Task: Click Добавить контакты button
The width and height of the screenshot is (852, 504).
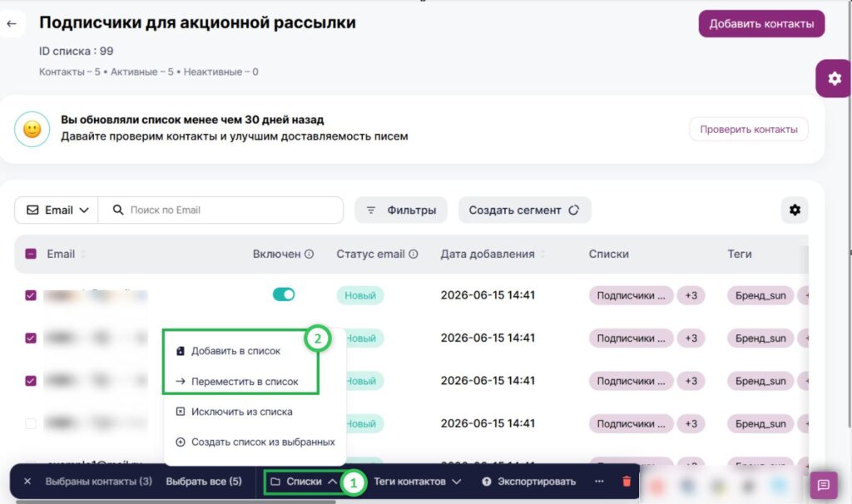Action: (761, 24)
